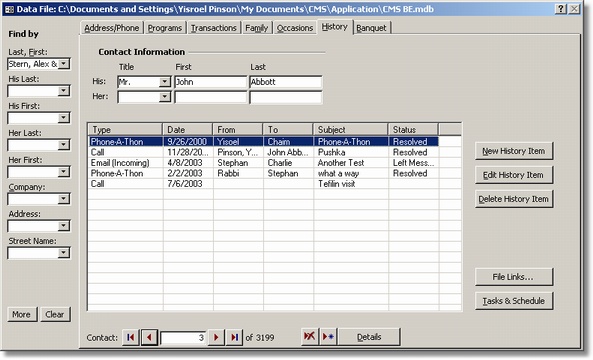Click the His Last name field
Viewport: 593px width, 360px height.
click(x=286, y=82)
